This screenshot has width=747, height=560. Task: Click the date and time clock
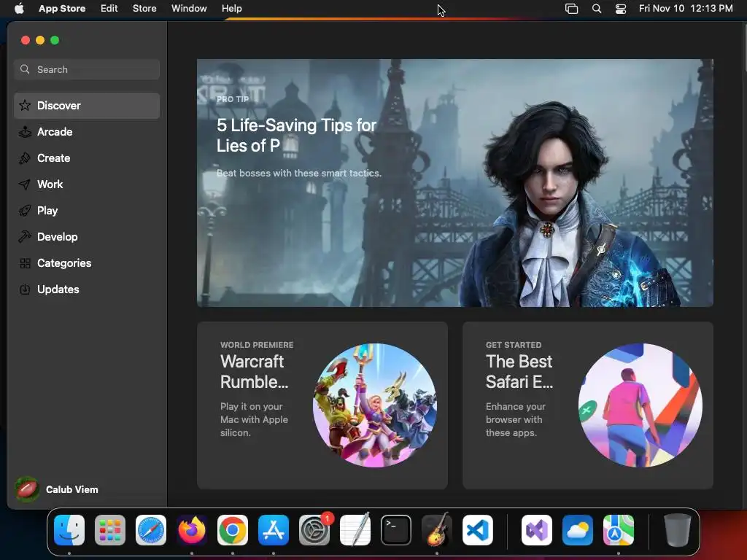click(x=686, y=8)
